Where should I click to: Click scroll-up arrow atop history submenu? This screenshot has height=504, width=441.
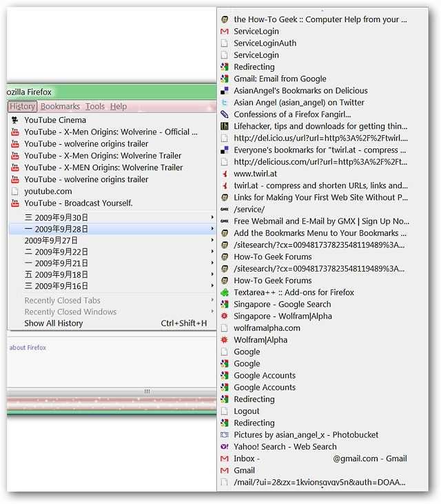(x=322, y=10)
